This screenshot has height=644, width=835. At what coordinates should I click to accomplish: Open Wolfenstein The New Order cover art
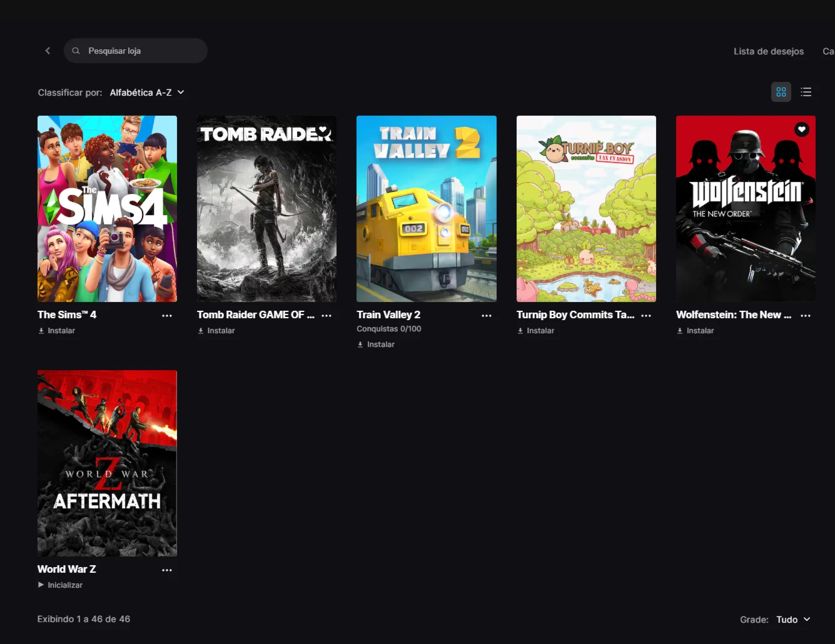(x=746, y=209)
